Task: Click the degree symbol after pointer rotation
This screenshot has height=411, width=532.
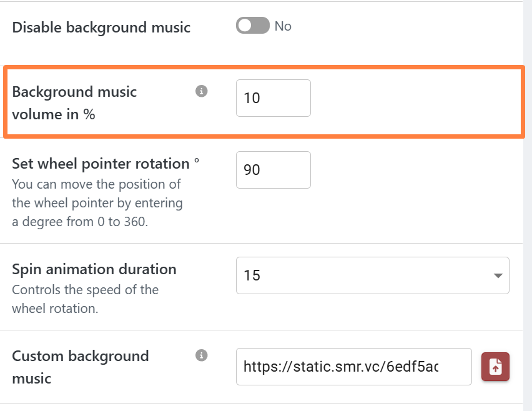Action: [197, 161]
